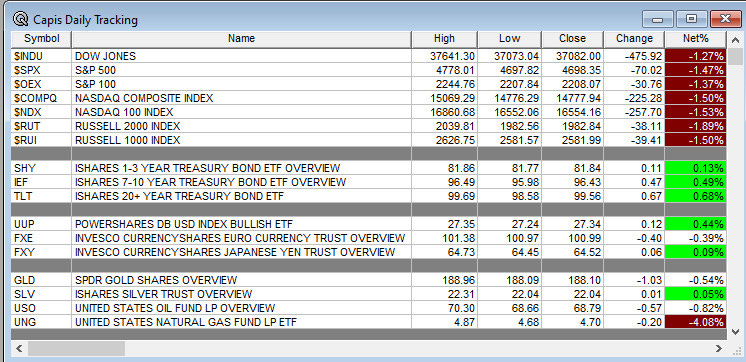Close the Capis Daily Tracking window
Screen dimensions: 746x362
pos(726,20)
